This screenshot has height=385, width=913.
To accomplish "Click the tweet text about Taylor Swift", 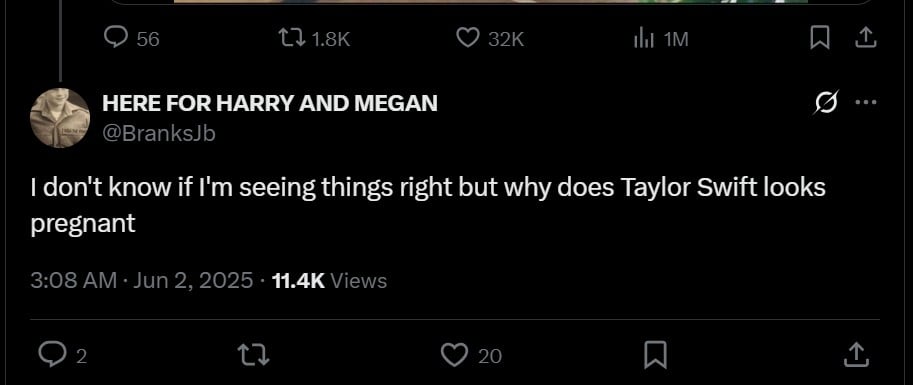I will pyautogui.click(x=428, y=206).
